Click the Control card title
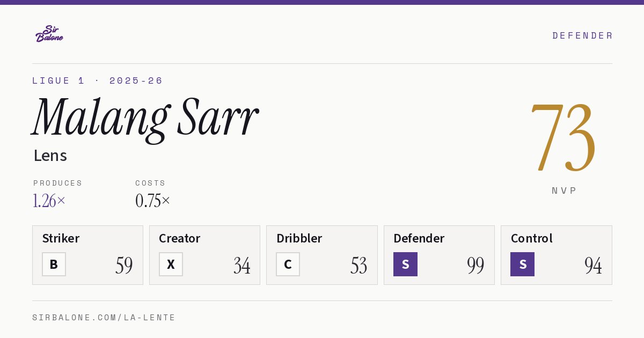Viewport: 644px width, 338px height. [532, 238]
